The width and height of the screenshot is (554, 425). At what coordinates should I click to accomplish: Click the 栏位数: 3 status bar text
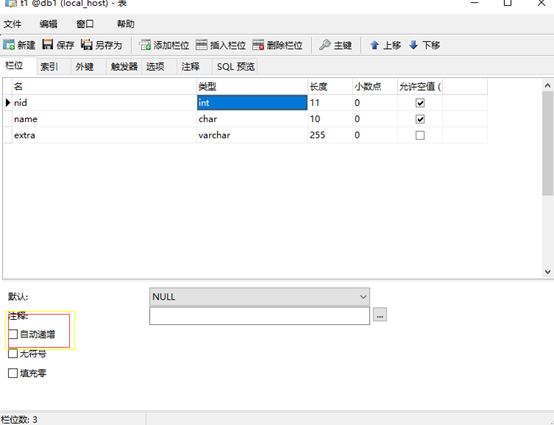coord(19,420)
